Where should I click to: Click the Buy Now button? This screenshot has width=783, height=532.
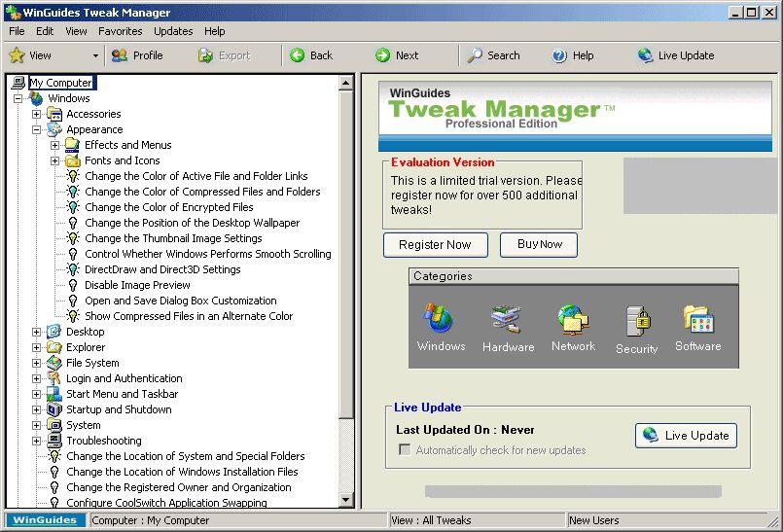click(x=539, y=245)
